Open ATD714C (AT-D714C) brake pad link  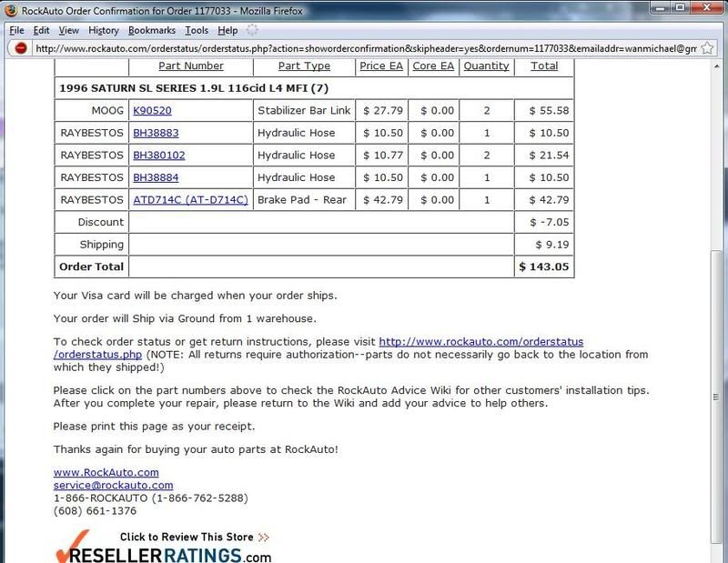190,199
